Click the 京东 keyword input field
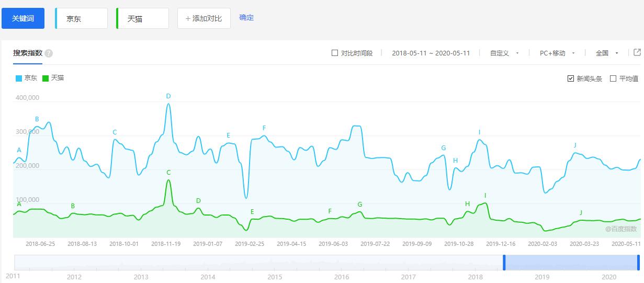The width and height of the screenshot is (644, 283). [x=82, y=18]
